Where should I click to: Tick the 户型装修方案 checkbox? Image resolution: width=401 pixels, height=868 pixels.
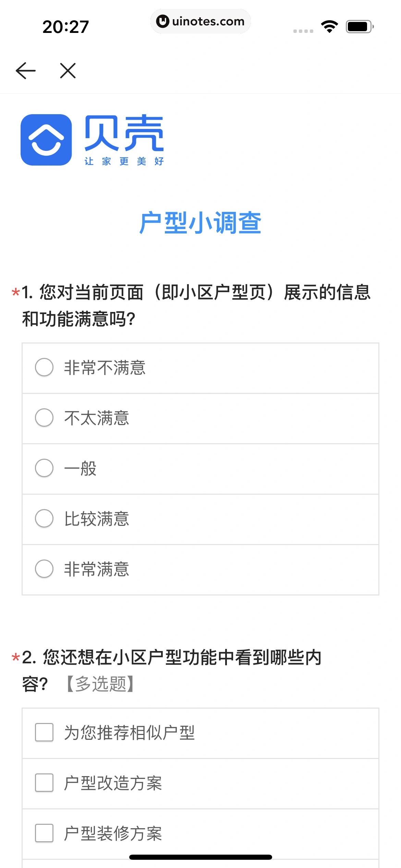click(44, 833)
